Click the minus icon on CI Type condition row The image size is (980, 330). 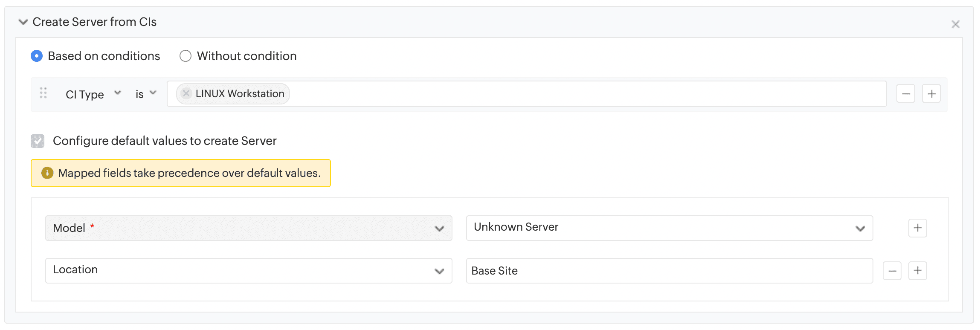point(906,94)
